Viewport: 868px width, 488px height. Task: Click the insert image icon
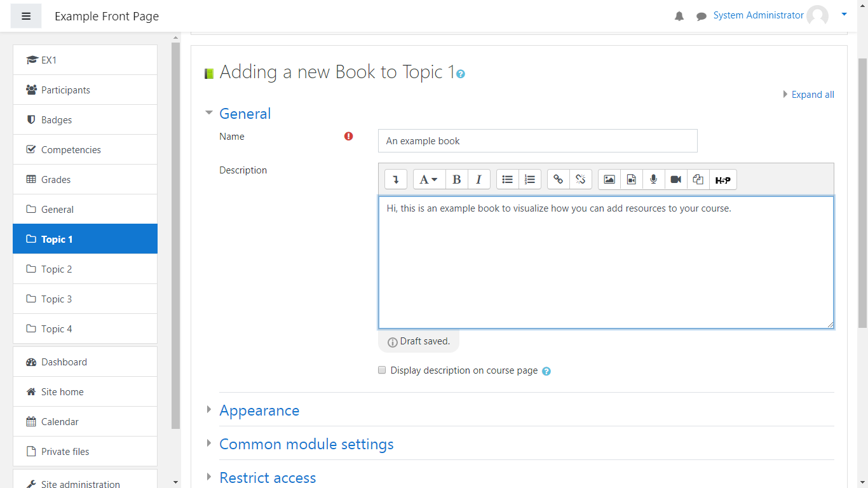coord(609,180)
